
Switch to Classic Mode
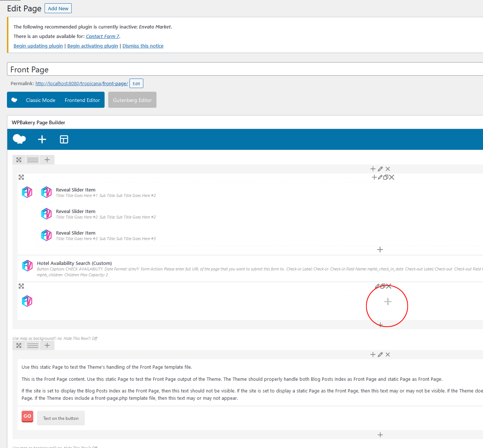(x=41, y=100)
